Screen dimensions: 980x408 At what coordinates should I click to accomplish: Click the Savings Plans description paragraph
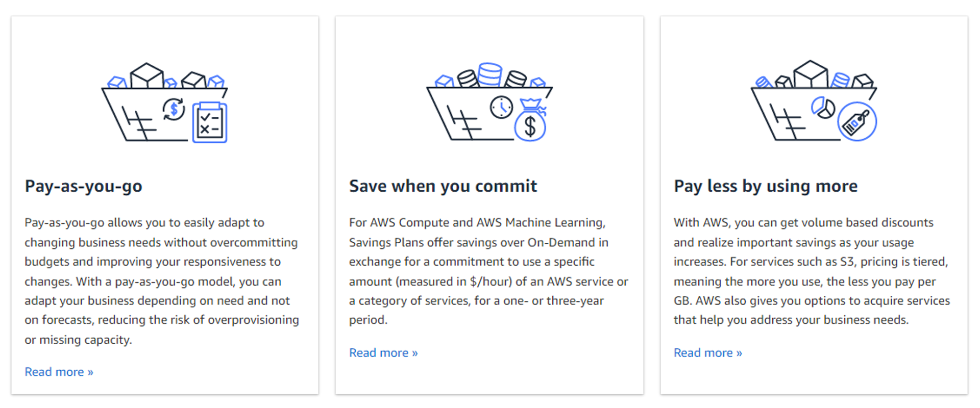point(488,271)
